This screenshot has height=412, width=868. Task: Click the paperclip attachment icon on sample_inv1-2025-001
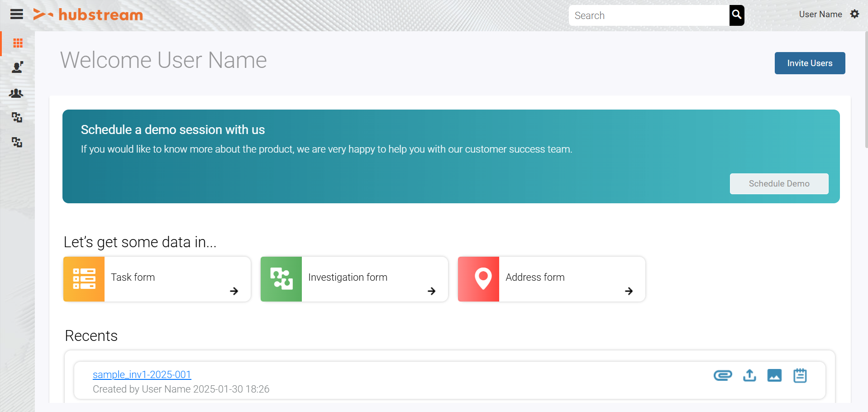point(723,375)
